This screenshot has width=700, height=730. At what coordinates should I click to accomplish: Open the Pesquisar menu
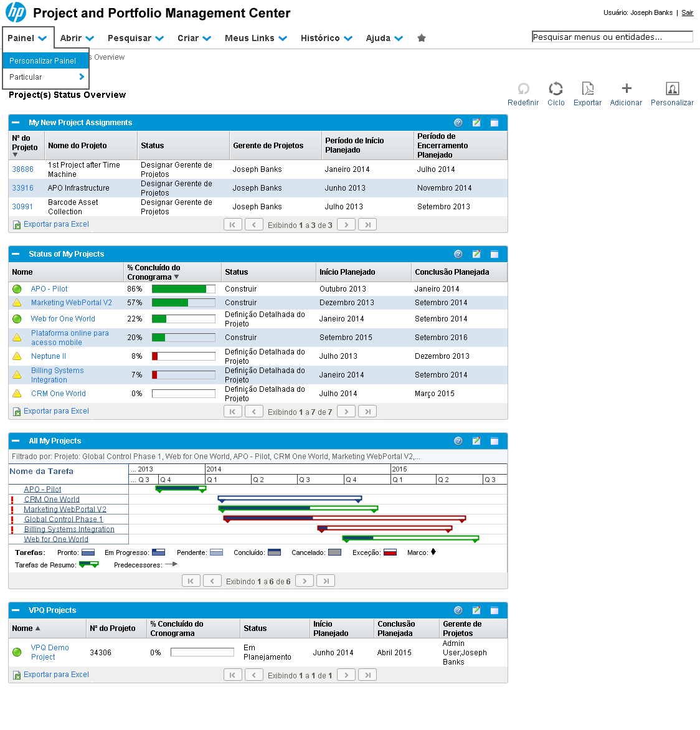coord(135,38)
